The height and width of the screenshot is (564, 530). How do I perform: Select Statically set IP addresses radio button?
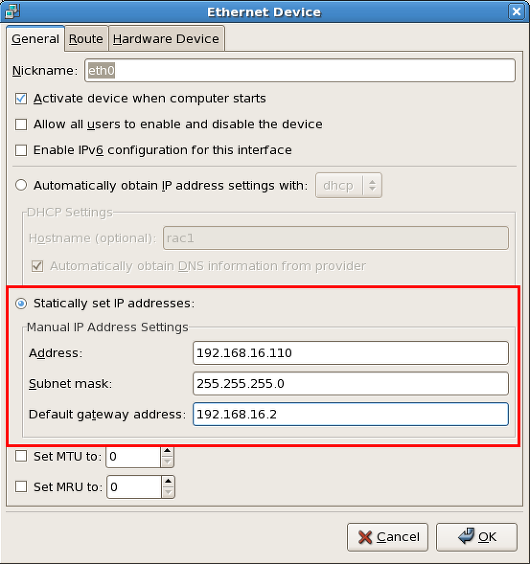(x=21, y=304)
